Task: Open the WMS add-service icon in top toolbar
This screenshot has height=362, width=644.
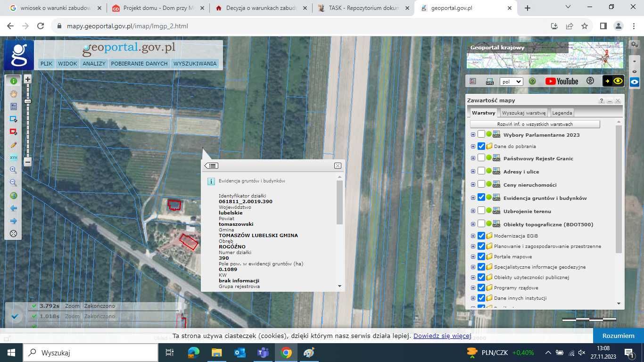Action: click(x=490, y=81)
